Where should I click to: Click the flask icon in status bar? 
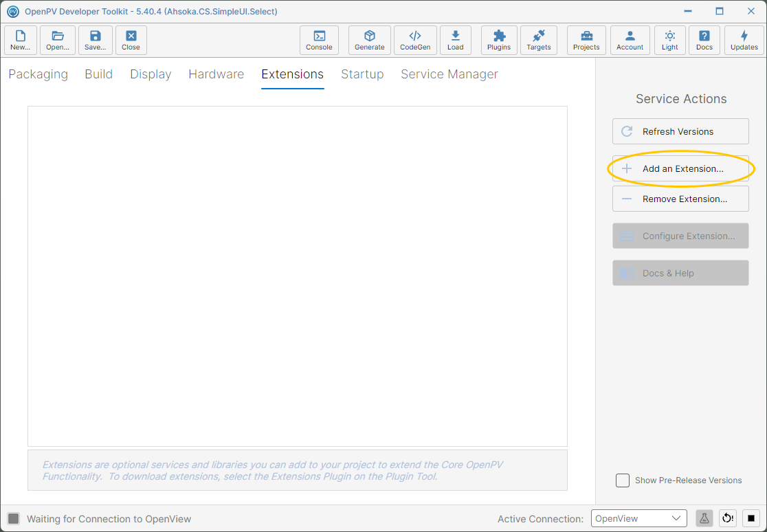(704, 518)
